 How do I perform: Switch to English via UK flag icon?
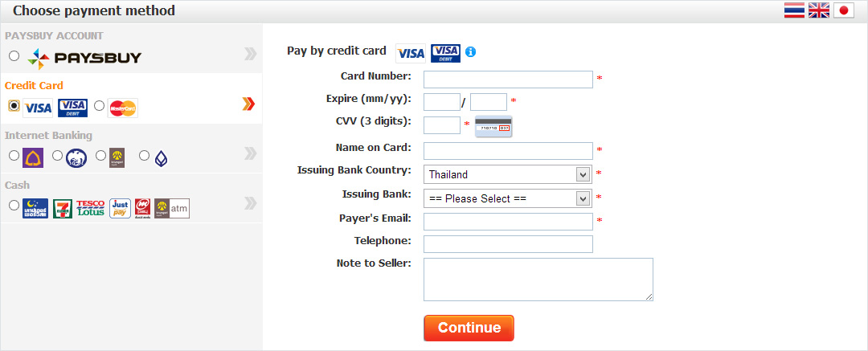tap(819, 10)
